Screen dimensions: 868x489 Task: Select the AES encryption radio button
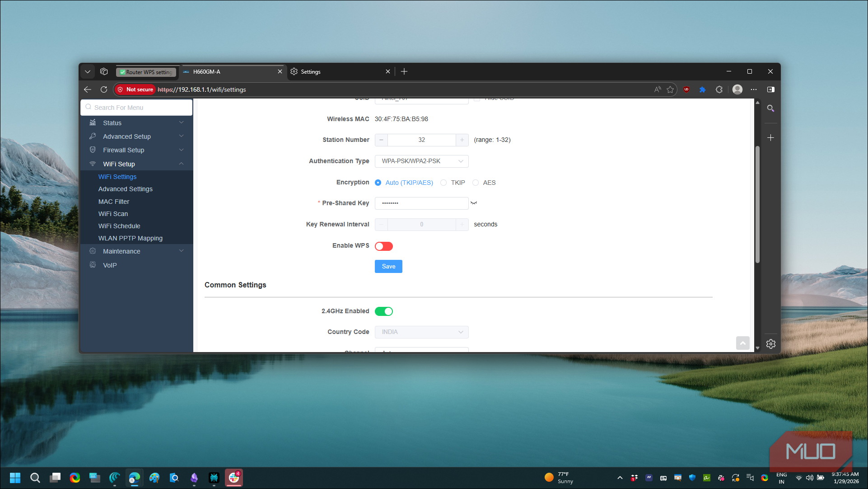click(476, 183)
